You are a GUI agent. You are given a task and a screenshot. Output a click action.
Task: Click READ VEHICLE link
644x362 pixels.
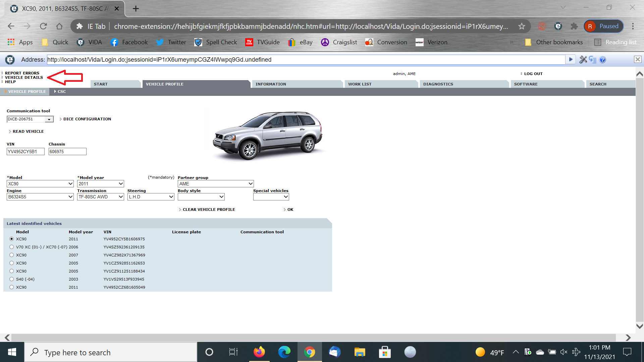coord(28,131)
